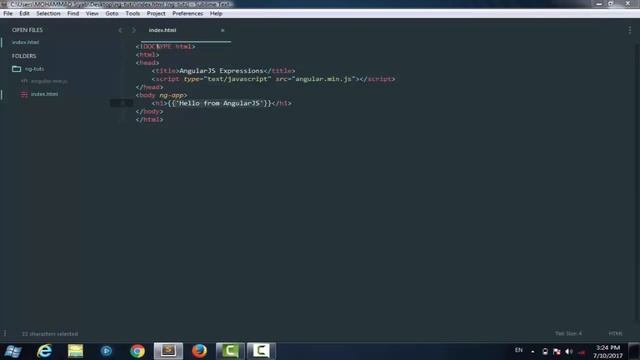Click the Hello from AngularJS expression
Screen dimensions: 640x360
point(220,103)
